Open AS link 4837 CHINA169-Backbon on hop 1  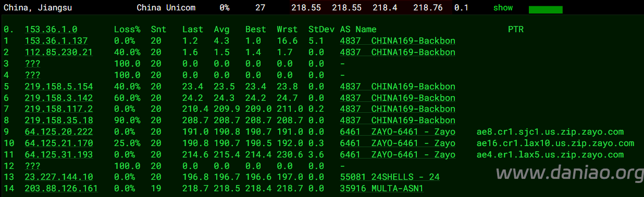(398, 41)
